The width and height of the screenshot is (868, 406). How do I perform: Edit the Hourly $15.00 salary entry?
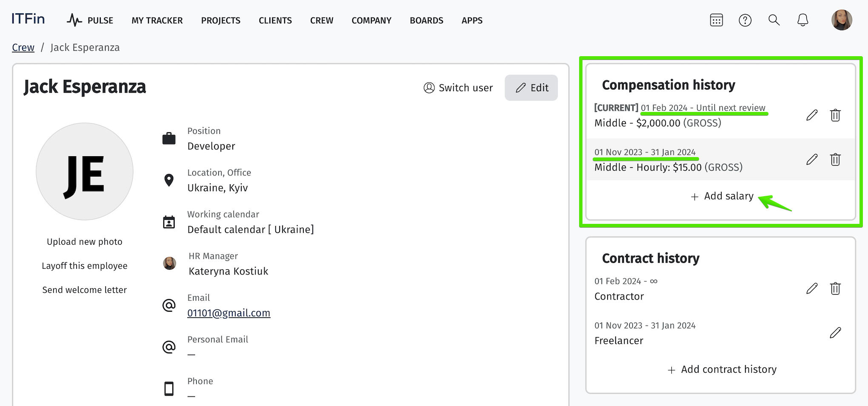point(812,160)
